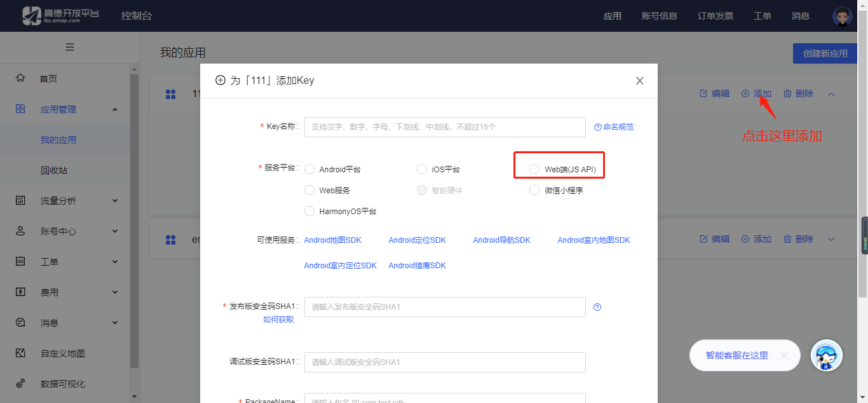
Task: Click the app icon for second application row
Action: pos(170,240)
